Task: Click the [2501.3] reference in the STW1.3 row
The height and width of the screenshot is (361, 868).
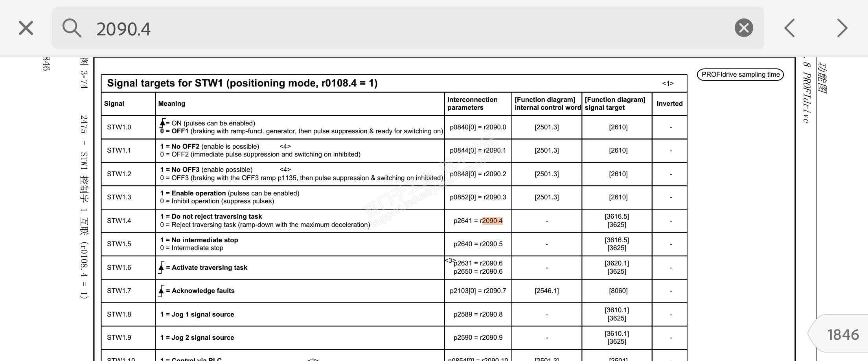Action: tap(547, 197)
